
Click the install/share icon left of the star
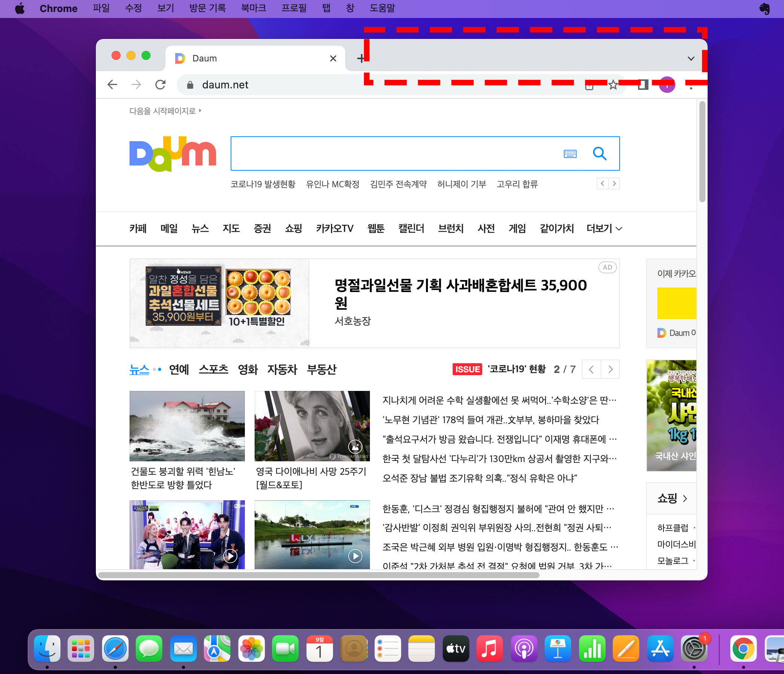(x=589, y=85)
